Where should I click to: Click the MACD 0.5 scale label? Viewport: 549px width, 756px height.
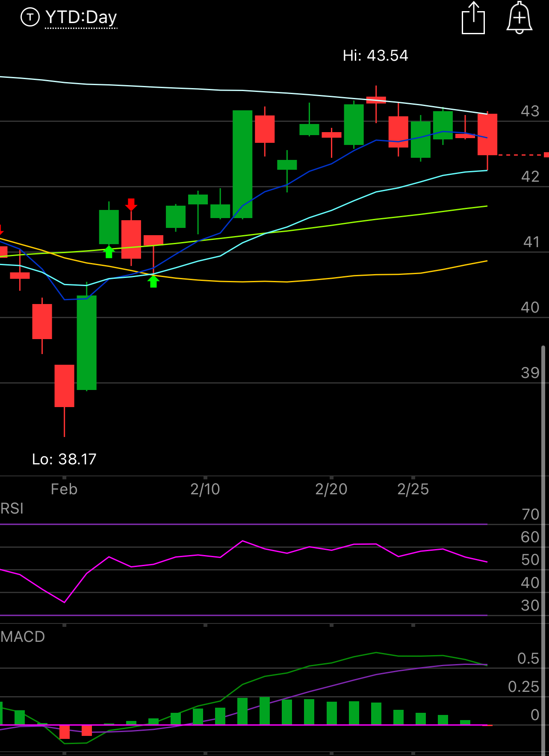click(x=528, y=659)
